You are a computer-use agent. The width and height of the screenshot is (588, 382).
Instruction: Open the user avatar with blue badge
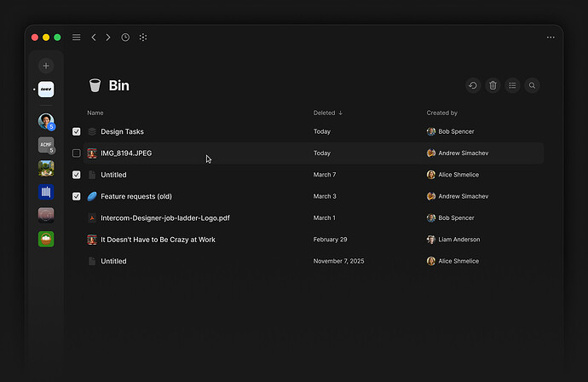point(46,121)
